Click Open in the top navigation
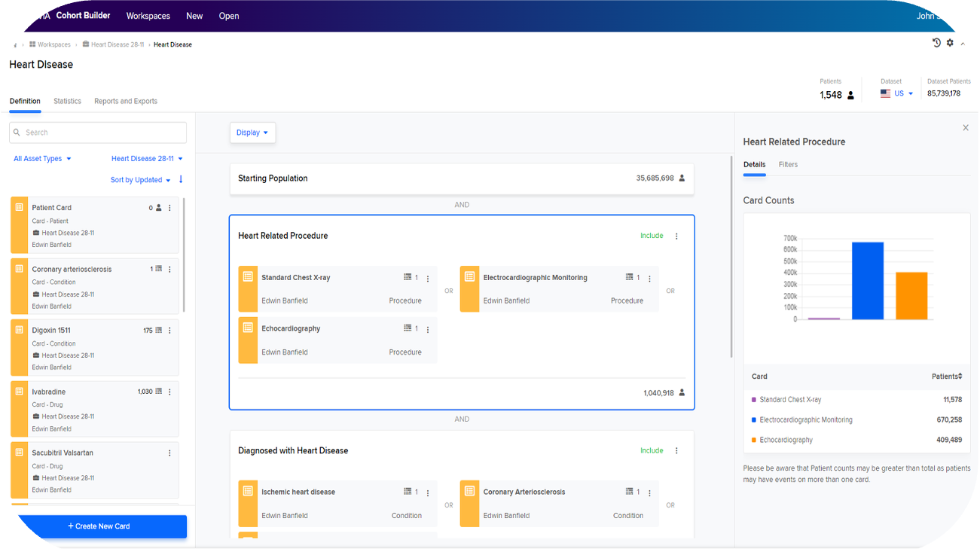The height and width of the screenshot is (555, 980). [229, 16]
